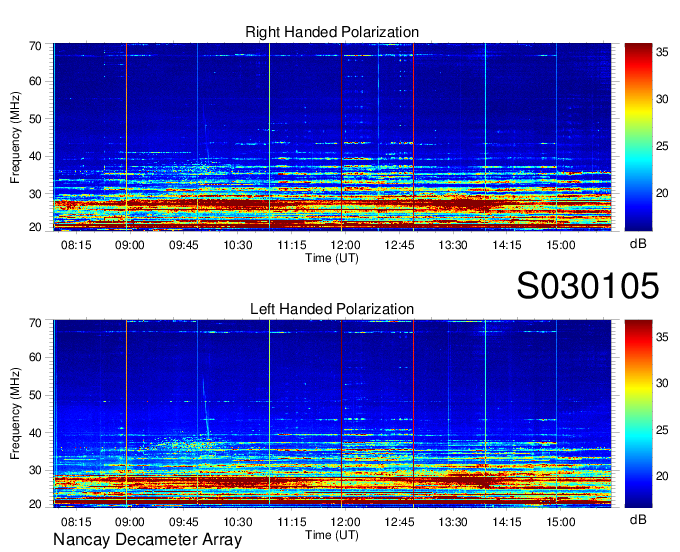Click the 20 dB tick on Right Handed color bar
The width and height of the screenshot is (680, 552).
[662, 193]
